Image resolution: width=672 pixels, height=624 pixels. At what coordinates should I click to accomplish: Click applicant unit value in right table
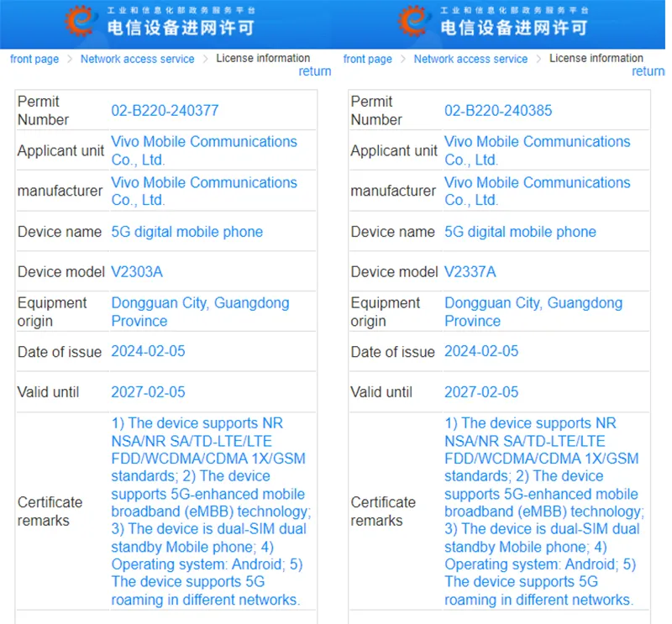coord(537,151)
